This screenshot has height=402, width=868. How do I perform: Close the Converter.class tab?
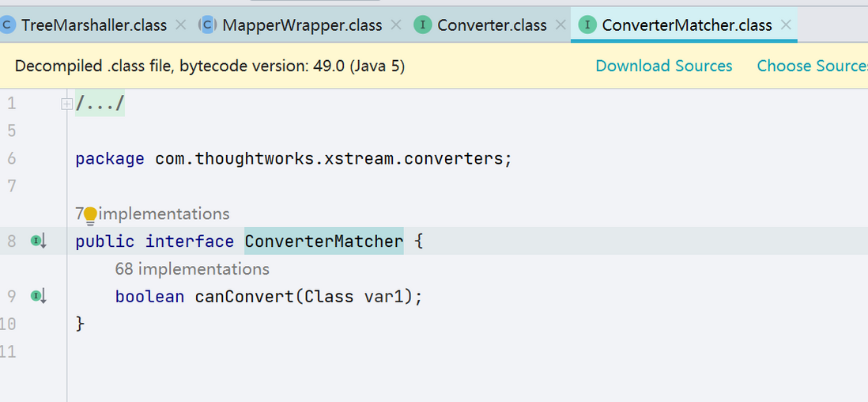tap(560, 25)
